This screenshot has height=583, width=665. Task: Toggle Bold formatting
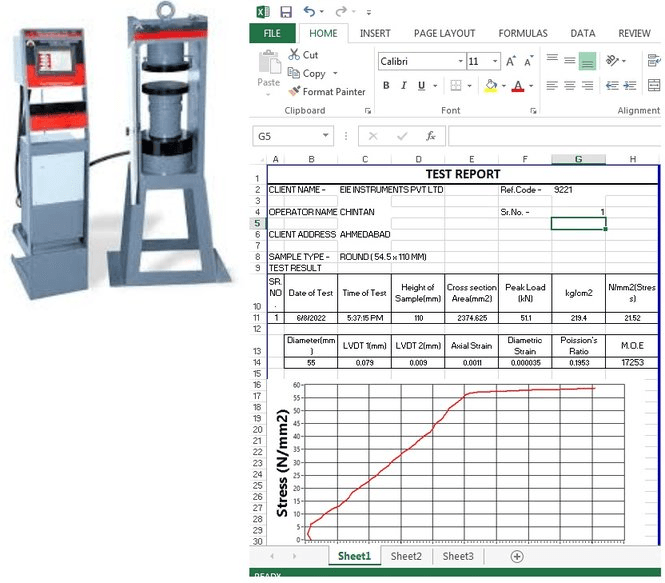coord(386,86)
